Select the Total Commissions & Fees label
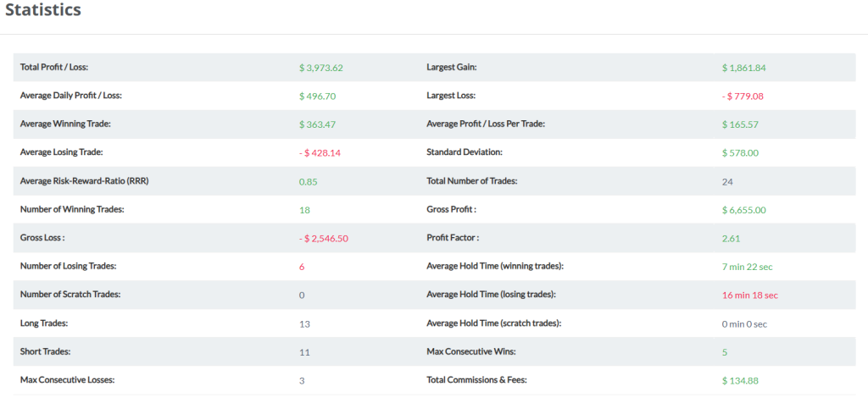The image size is (868, 403). 477,380
